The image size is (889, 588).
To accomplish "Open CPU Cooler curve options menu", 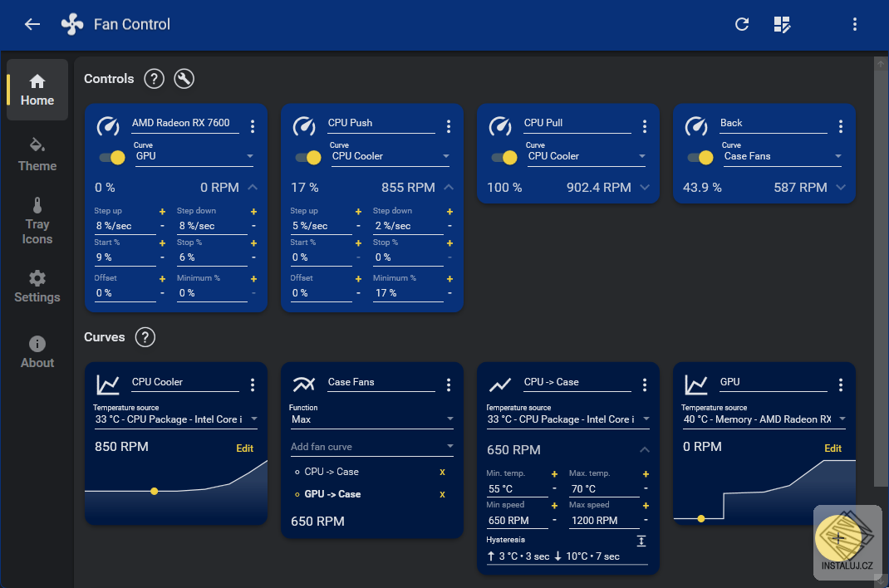I will [x=253, y=385].
